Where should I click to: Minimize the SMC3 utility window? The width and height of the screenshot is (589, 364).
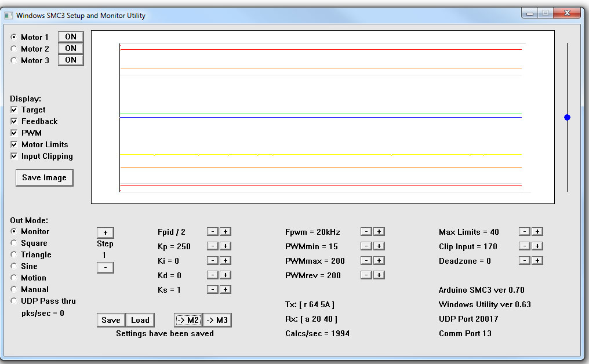pos(530,13)
